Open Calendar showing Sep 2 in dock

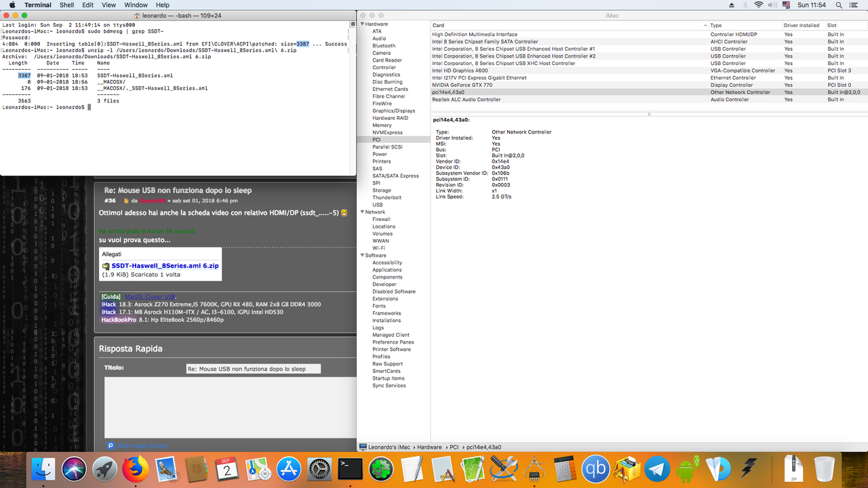coord(228,468)
